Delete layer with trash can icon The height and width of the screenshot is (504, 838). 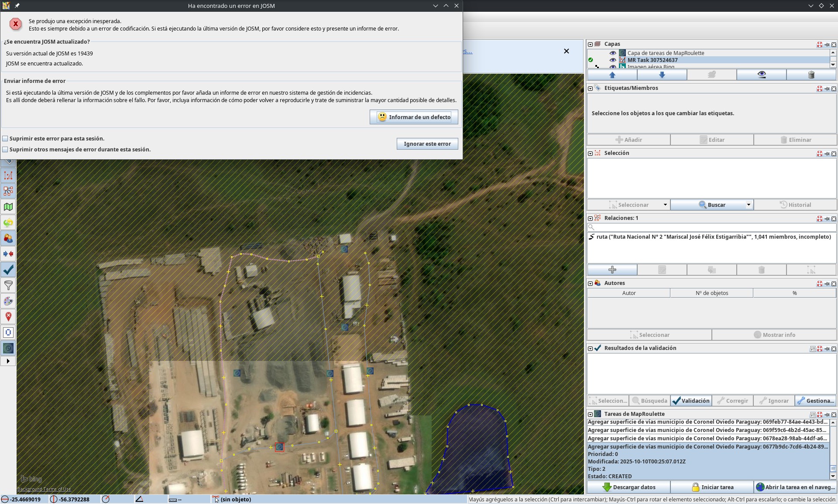(x=811, y=75)
